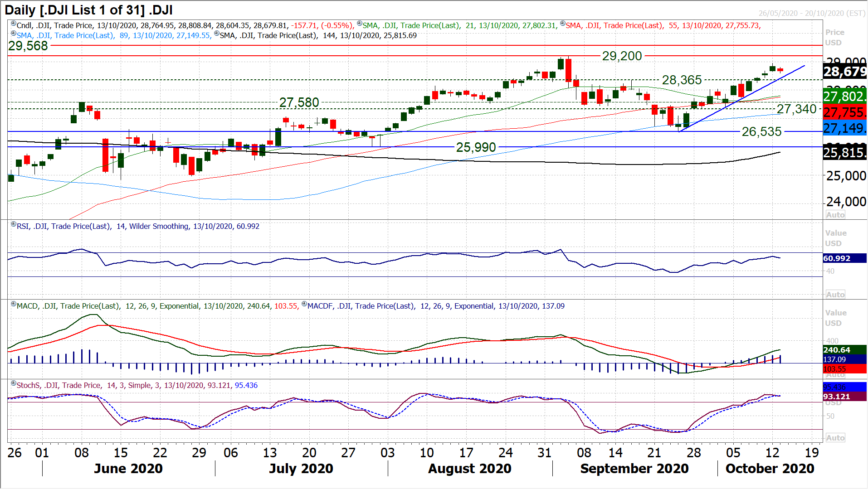Click the circle icon before the SMA 21 legend

pyautogui.click(x=359, y=24)
